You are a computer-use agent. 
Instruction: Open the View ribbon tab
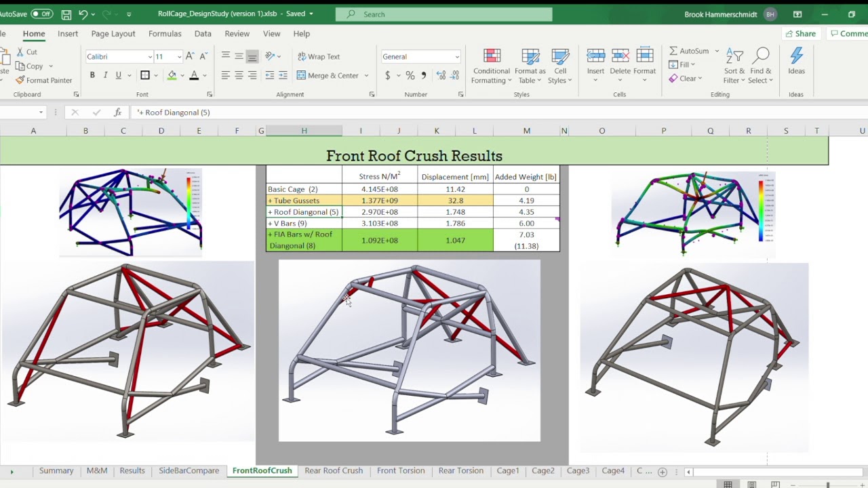click(271, 33)
